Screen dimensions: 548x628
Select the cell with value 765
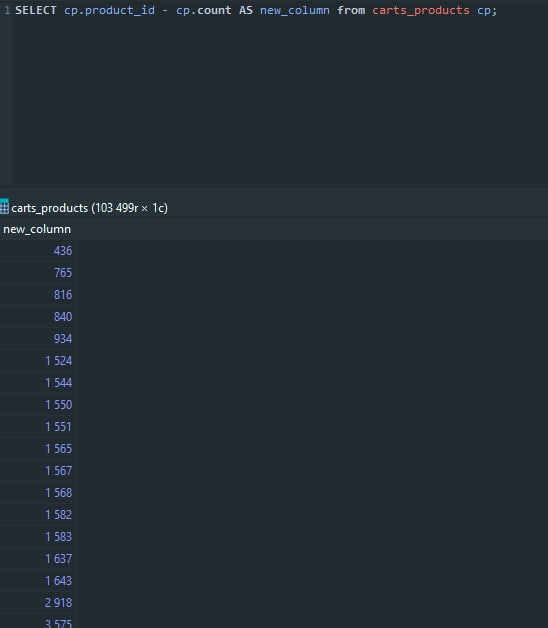pyautogui.click(x=38, y=273)
